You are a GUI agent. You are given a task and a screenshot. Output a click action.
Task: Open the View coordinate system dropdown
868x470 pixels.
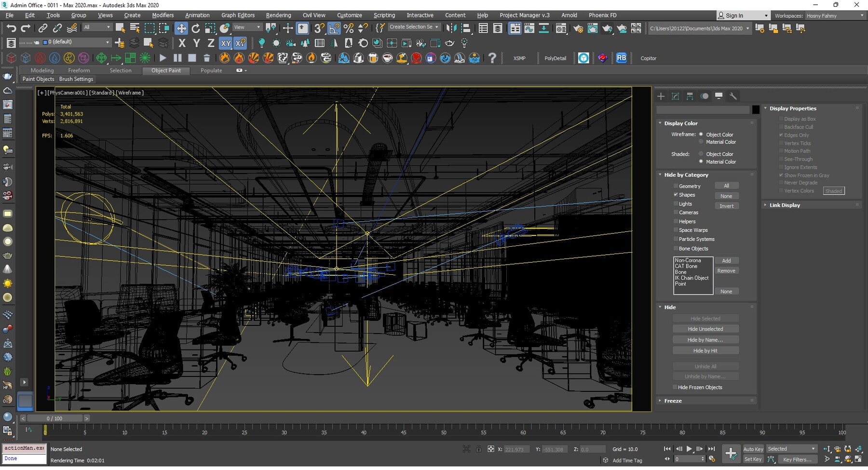click(247, 27)
